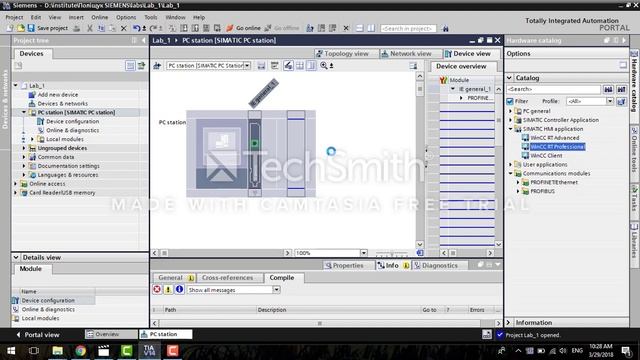Expand the PROFINET/Ethernet catalog folder

pyautogui.click(x=518, y=182)
